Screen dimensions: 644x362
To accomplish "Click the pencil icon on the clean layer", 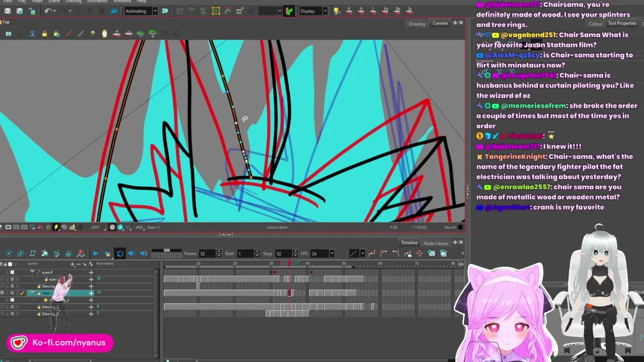I will [x=22, y=293].
